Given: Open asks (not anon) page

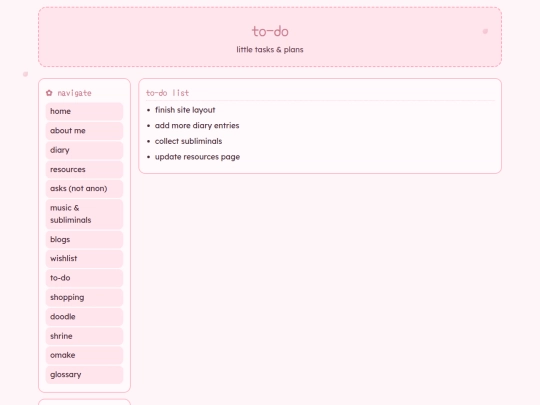Looking at the screenshot, I should 84,188.
